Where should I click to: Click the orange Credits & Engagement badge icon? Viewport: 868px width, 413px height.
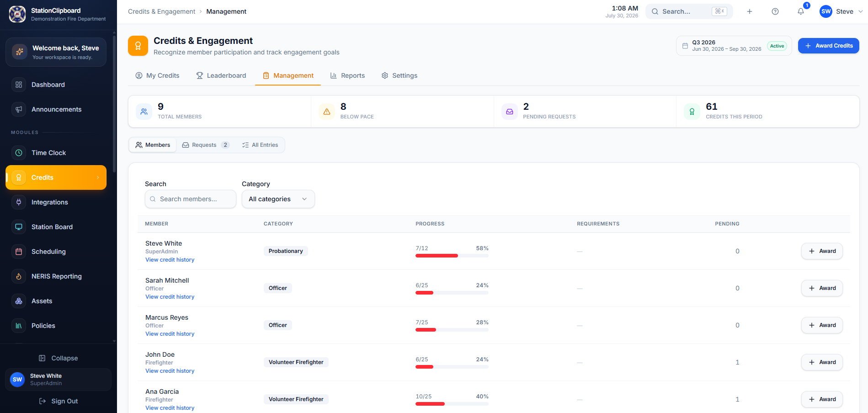(138, 46)
